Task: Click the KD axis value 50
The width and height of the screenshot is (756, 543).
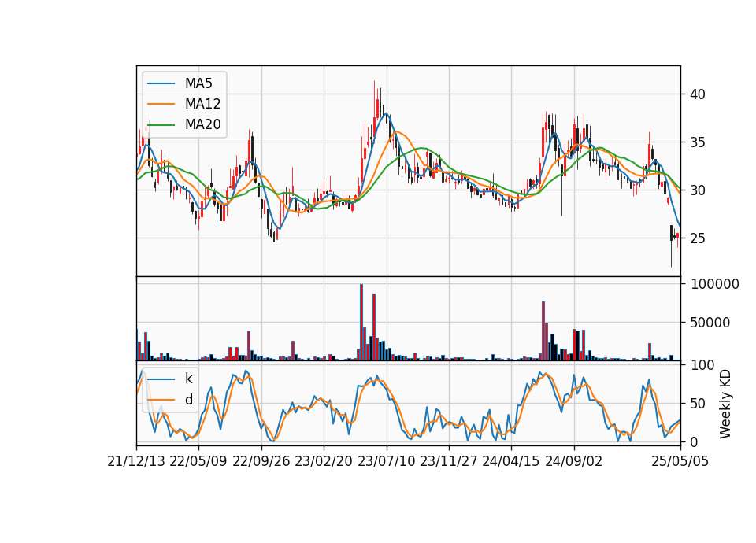Action: tap(698, 404)
